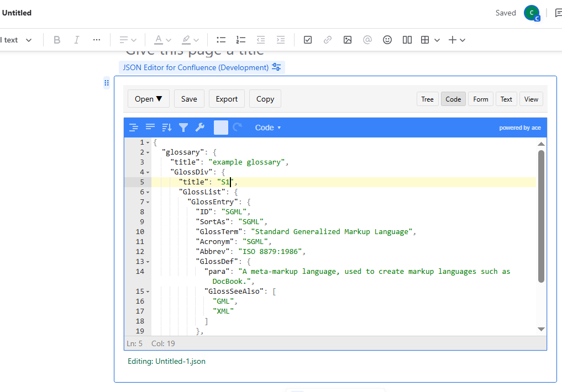
Task: Click the "Standard Generalized Markup Language" value
Action: [x=332, y=232]
